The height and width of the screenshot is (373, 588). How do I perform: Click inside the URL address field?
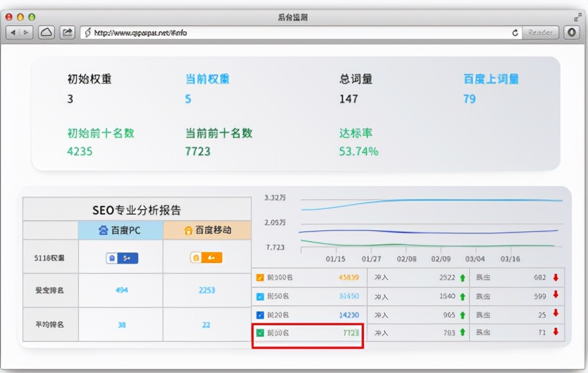coord(235,32)
